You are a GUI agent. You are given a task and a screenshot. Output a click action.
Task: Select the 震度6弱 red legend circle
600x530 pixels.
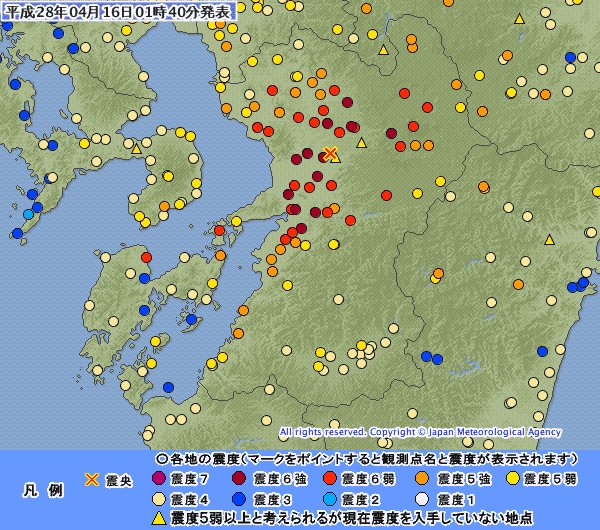pos(329,478)
